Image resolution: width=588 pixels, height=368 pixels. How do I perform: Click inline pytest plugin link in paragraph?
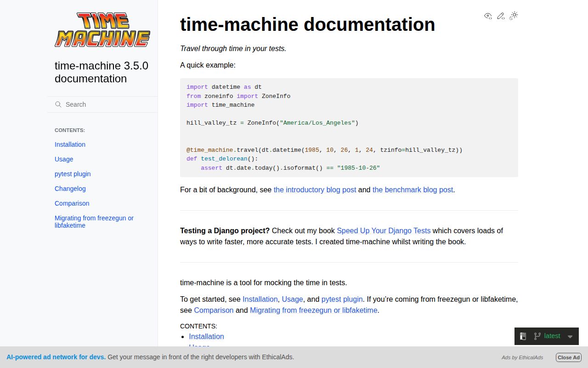(342, 299)
